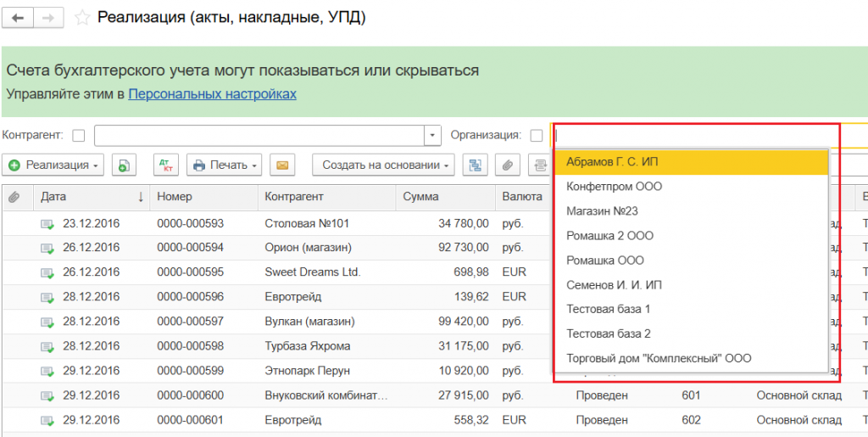Click the amount 10 920,00
868x437 pixels.
coord(464,371)
